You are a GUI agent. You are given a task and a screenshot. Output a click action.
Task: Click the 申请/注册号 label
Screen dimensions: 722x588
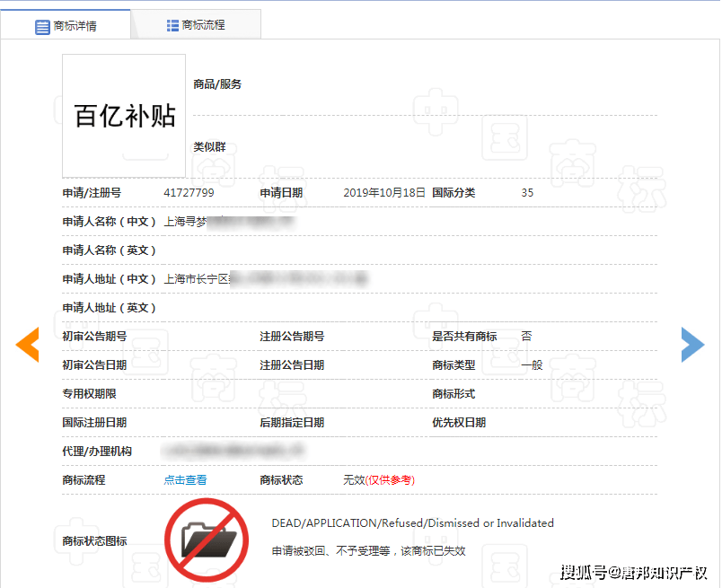(x=92, y=192)
